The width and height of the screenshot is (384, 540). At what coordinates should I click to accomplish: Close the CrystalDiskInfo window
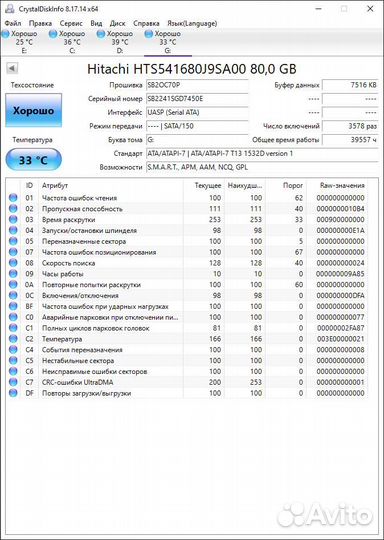tap(370, 9)
